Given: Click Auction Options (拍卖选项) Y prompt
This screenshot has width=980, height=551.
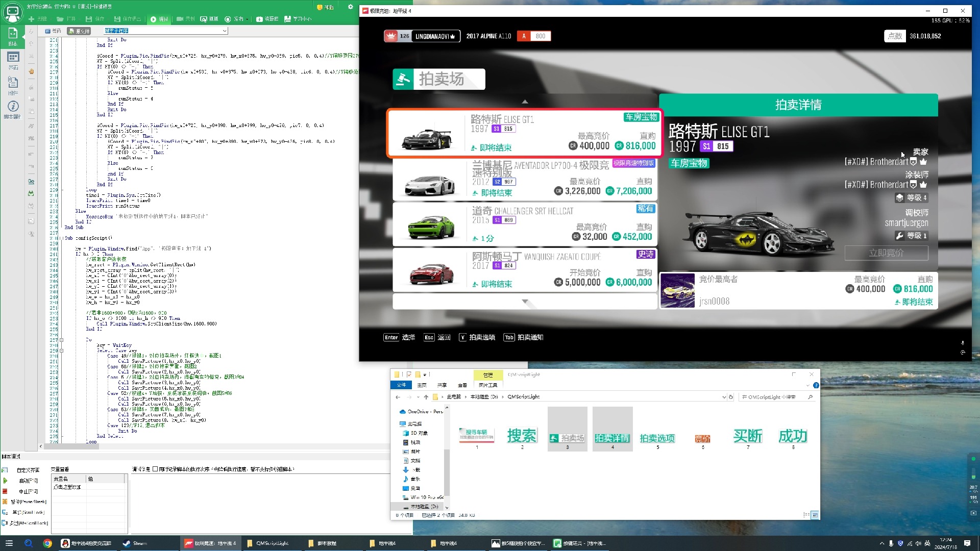Looking at the screenshot, I should click(477, 337).
